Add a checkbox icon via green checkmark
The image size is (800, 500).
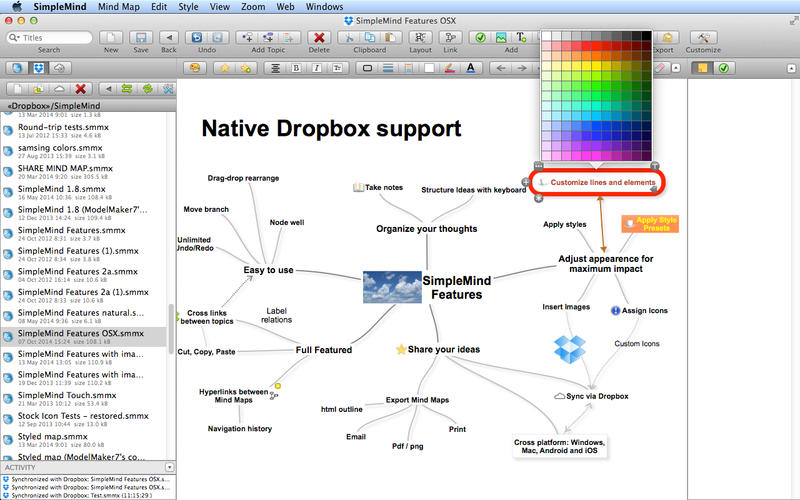coord(479,37)
